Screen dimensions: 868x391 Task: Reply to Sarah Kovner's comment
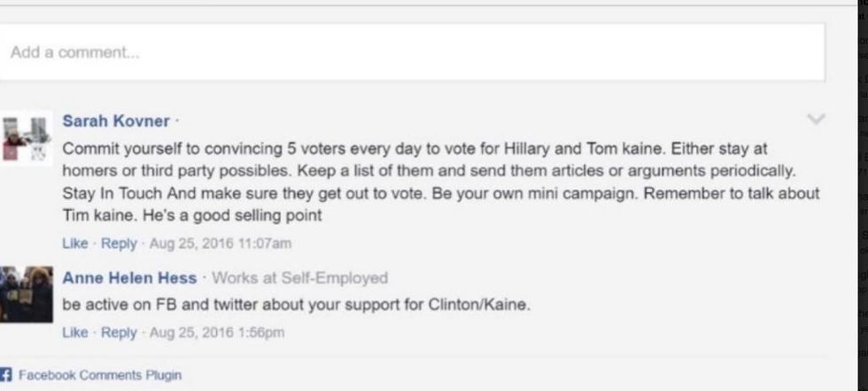[119, 244]
